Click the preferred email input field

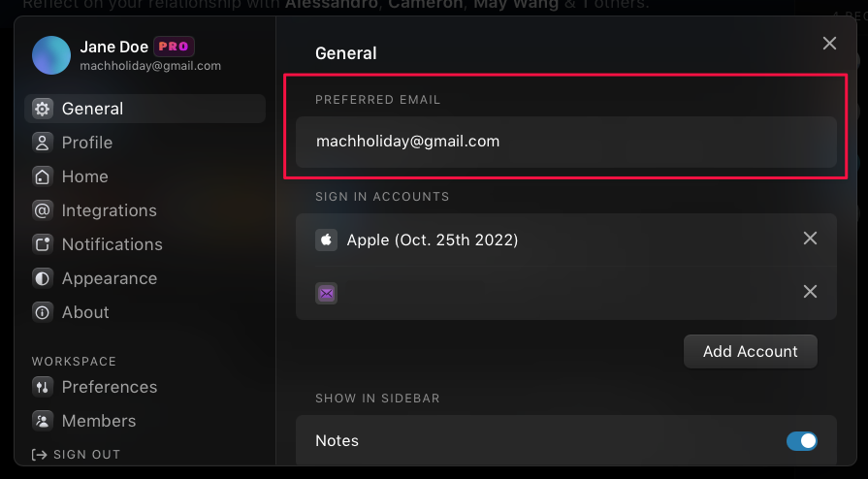pyautogui.click(x=565, y=142)
